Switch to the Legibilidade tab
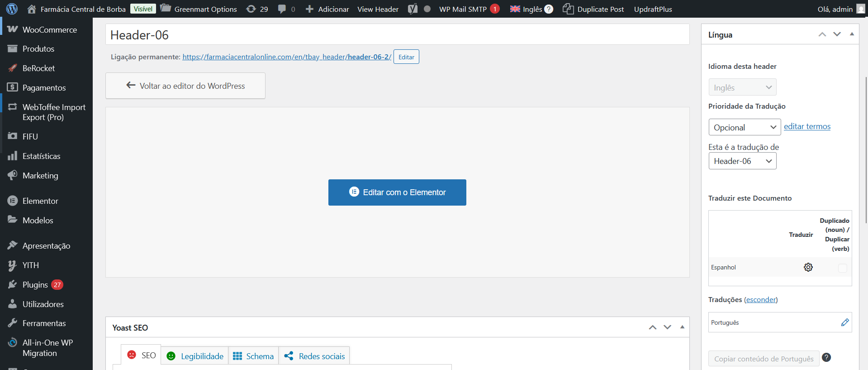 pos(195,356)
